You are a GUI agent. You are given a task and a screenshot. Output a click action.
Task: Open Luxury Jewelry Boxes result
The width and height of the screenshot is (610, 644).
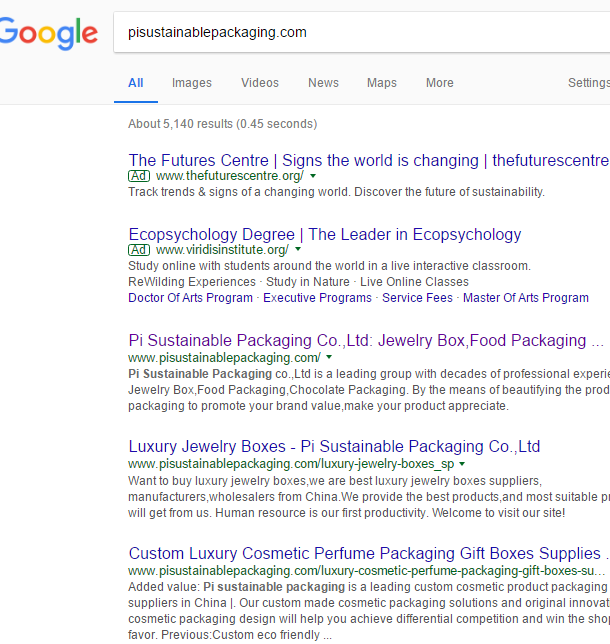click(x=334, y=446)
